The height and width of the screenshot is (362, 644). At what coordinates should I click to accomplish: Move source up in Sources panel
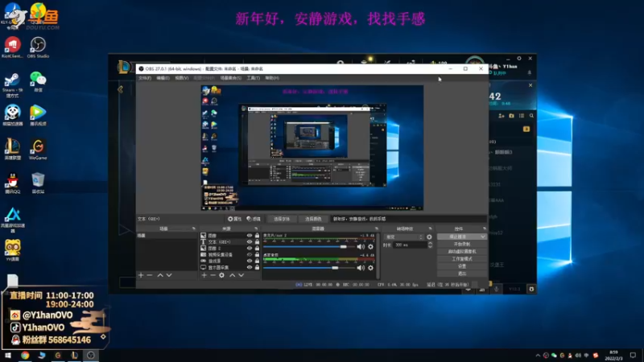pyautogui.click(x=232, y=275)
